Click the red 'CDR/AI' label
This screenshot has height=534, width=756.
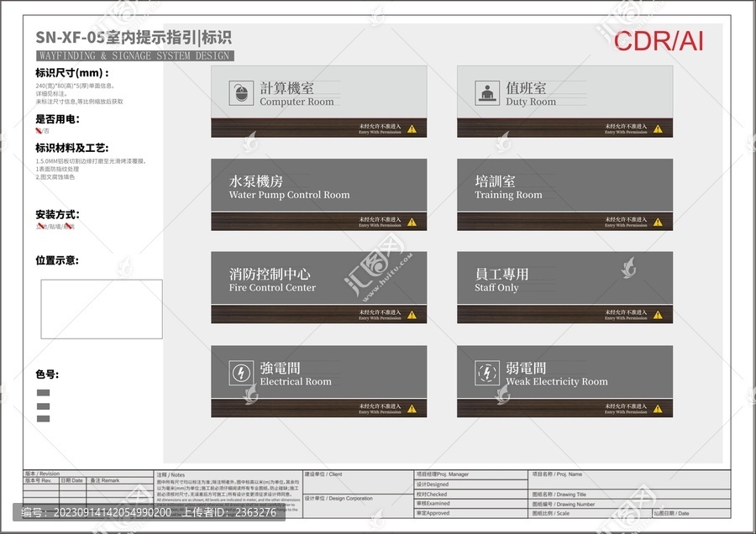659,41
